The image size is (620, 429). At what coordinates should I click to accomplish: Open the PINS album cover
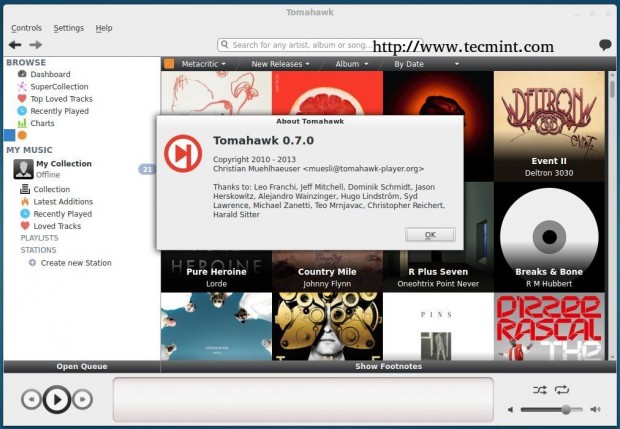(438, 326)
